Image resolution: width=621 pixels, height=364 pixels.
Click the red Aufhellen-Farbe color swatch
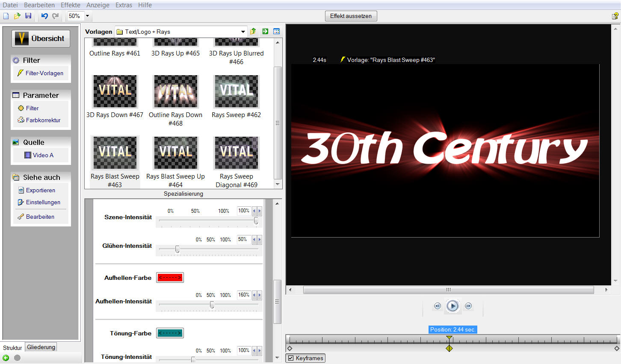point(170,278)
